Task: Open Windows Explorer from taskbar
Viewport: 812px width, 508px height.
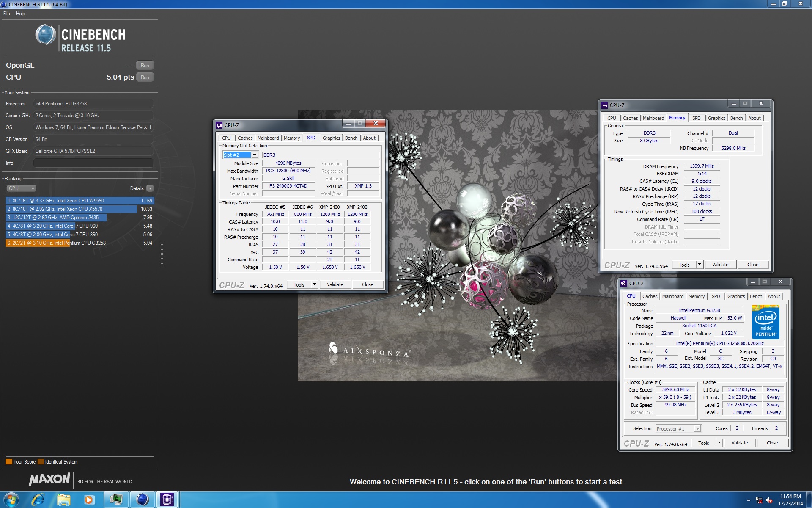Action: click(64, 500)
